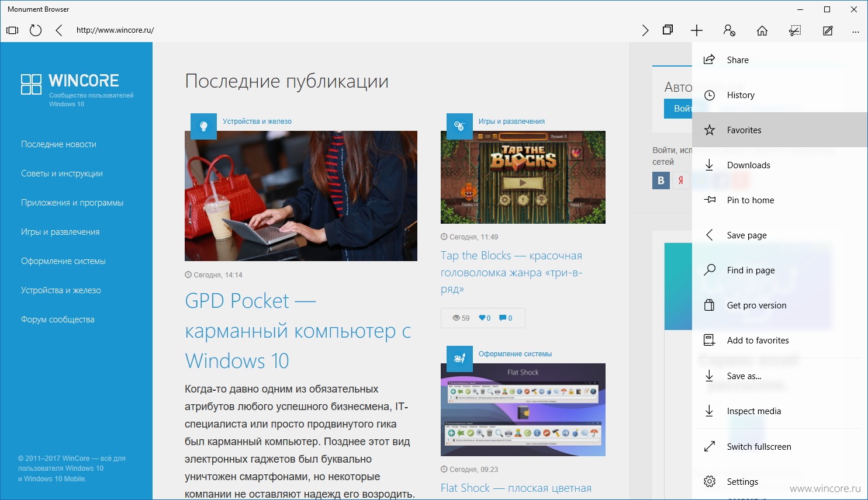
Task: Open the Flat Shock thumbnail image
Action: pyautogui.click(x=523, y=409)
